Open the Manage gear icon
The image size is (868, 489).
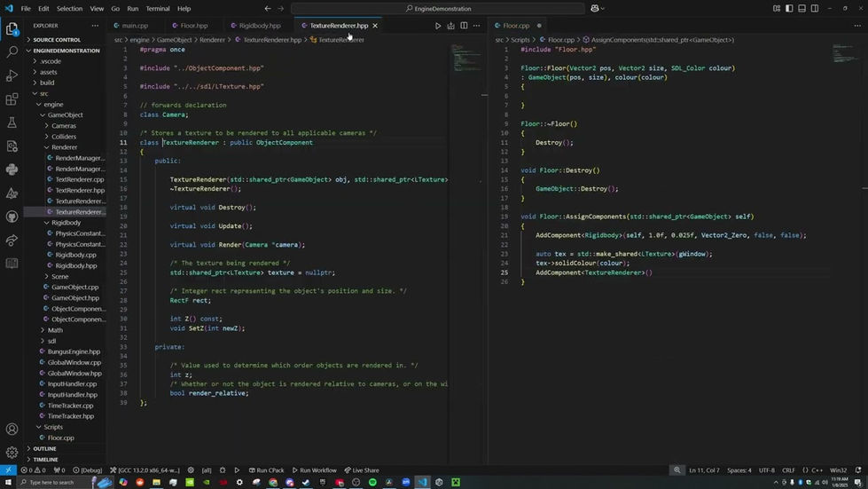pos(12,452)
